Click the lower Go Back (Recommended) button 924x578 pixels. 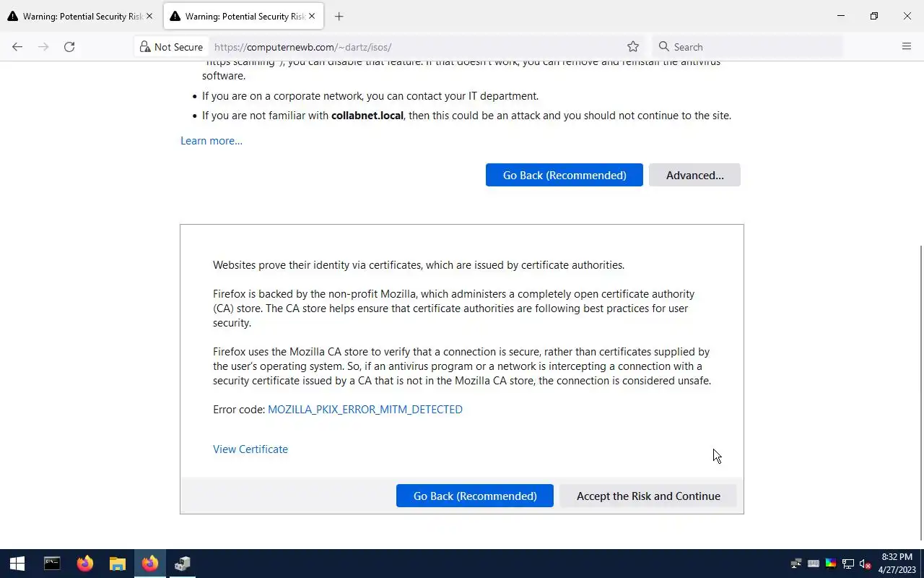475,496
